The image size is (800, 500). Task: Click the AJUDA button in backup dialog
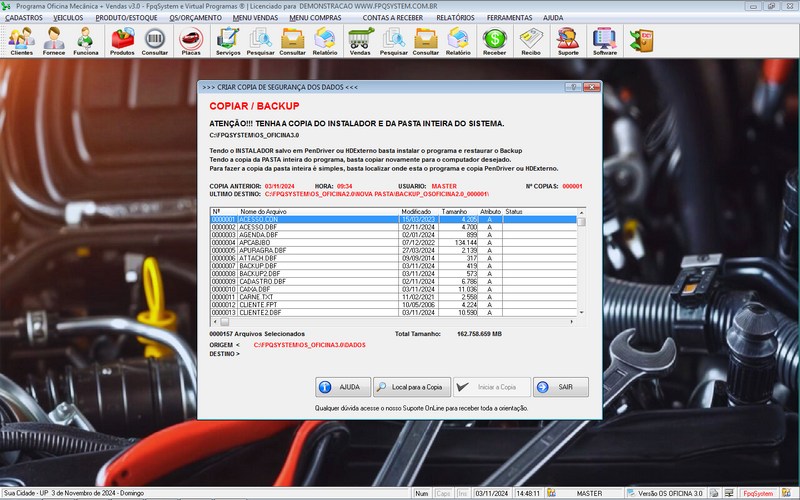coord(342,387)
